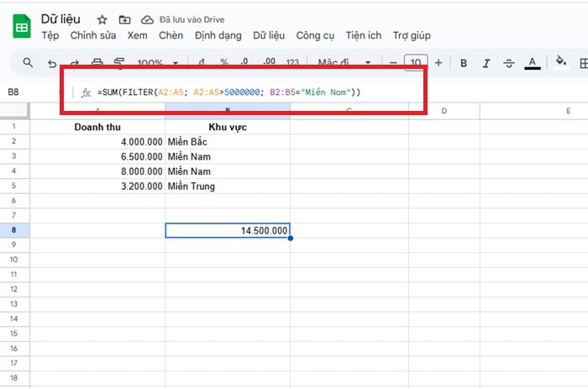Click the move to folder icon
This screenshot has width=588, height=389.
124,19
